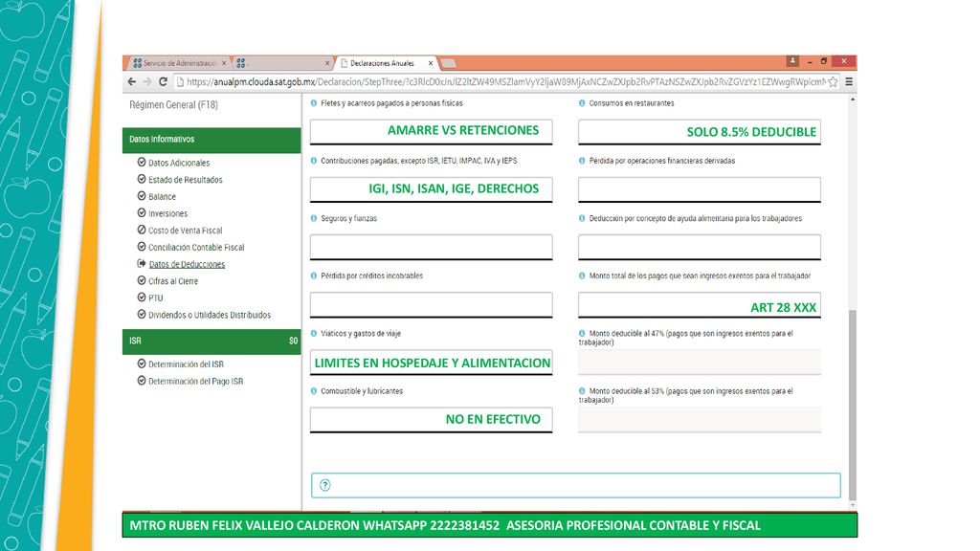
Task: Open the Chrome menu hamburger icon
Action: [849, 82]
